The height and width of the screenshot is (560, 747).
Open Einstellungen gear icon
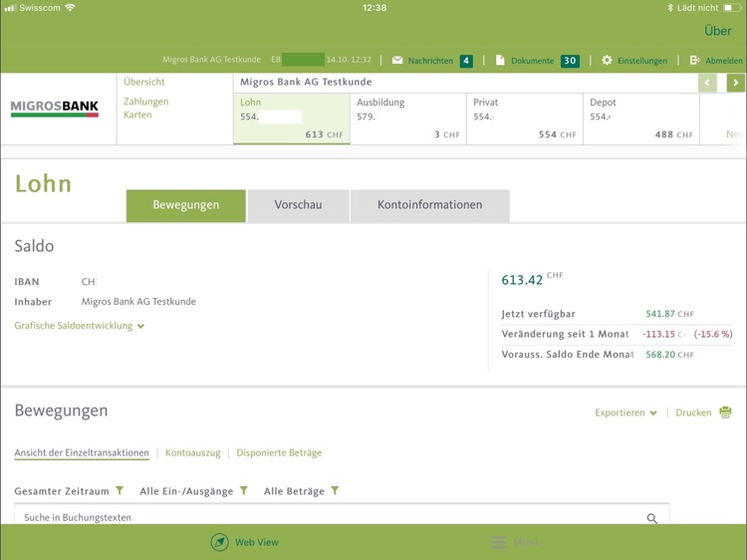[607, 60]
